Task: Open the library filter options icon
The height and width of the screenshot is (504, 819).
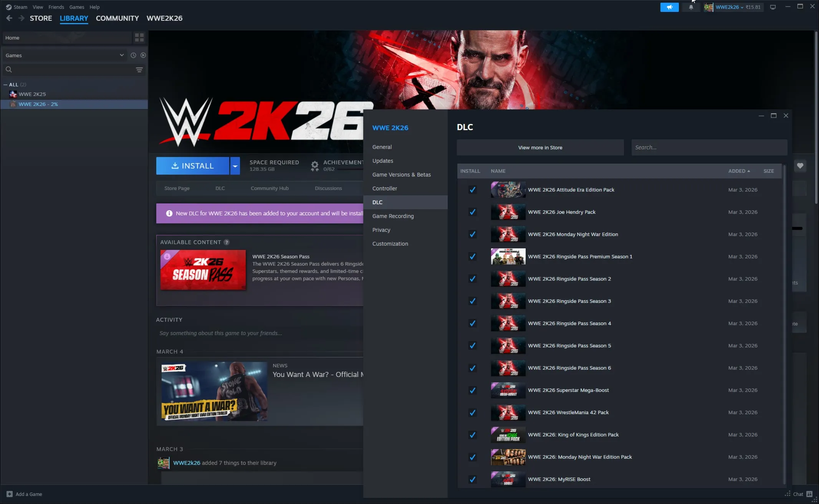Action: coord(139,70)
